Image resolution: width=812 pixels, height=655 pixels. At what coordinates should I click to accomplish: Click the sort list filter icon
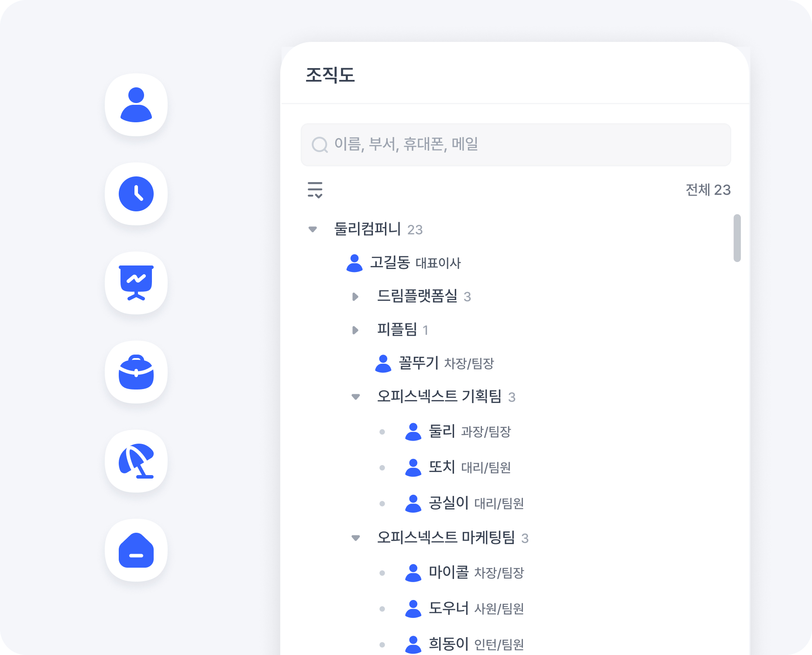click(315, 190)
